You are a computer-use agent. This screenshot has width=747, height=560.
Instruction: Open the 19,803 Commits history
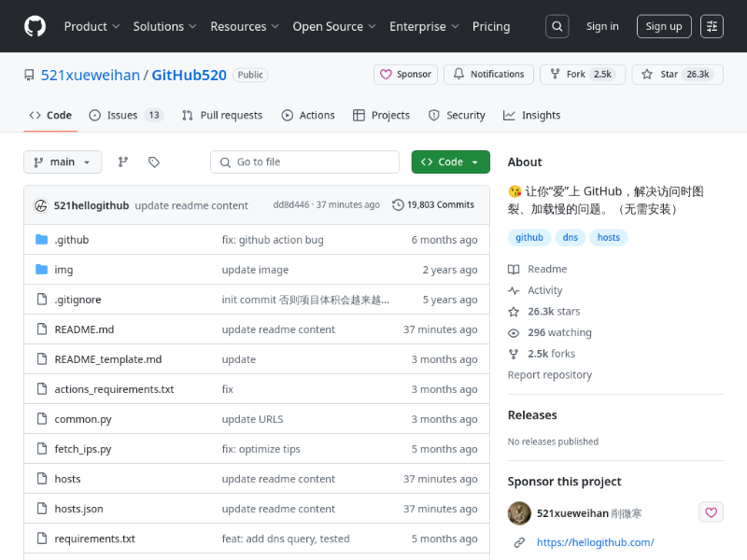(x=433, y=205)
